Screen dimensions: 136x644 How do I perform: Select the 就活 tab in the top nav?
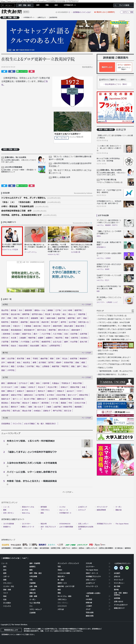point(56,5)
